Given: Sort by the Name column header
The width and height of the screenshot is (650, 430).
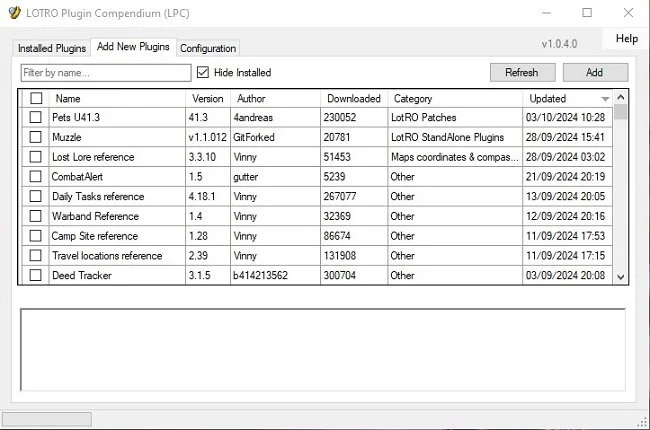Looking at the screenshot, I should coord(117,99).
